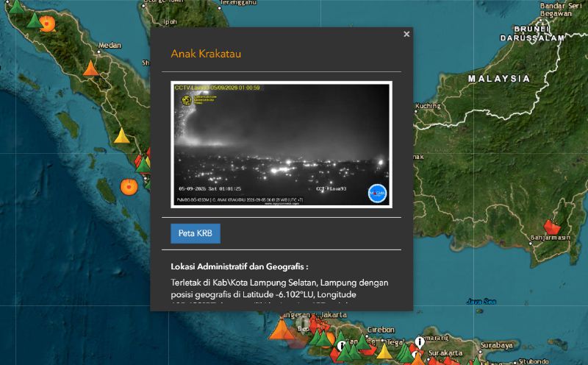Click the Banjarmasin city label
588x365 pixels.
pos(550,238)
